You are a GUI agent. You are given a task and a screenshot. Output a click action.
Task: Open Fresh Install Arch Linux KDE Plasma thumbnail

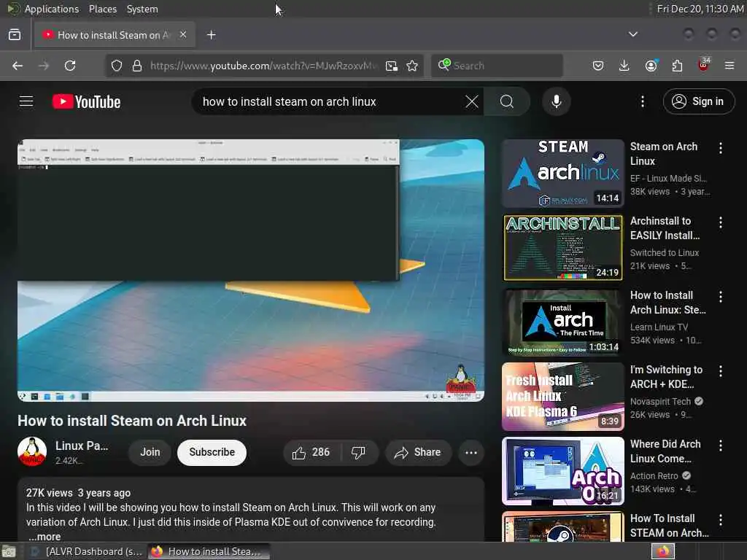[562, 396]
